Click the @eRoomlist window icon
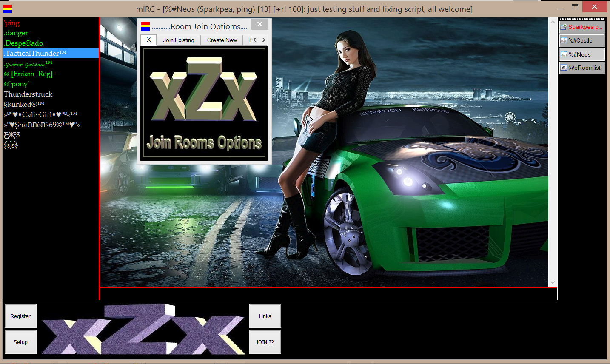610x364 pixels. pos(564,68)
